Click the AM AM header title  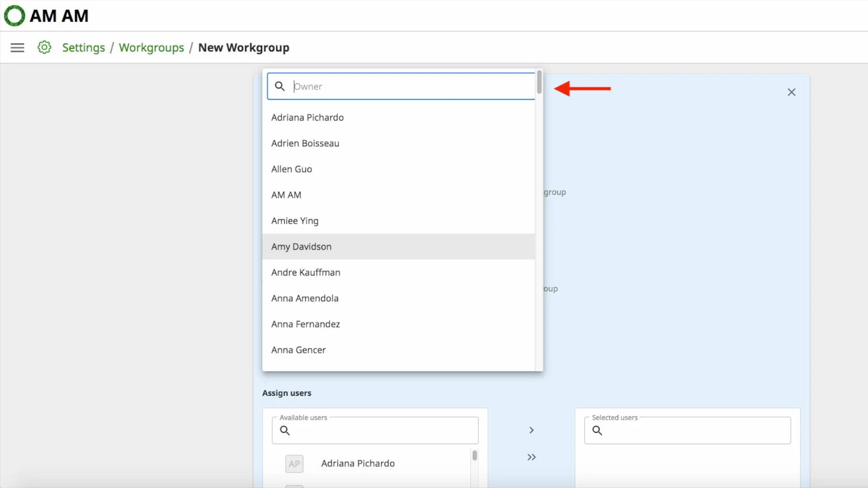tap(59, 16)
